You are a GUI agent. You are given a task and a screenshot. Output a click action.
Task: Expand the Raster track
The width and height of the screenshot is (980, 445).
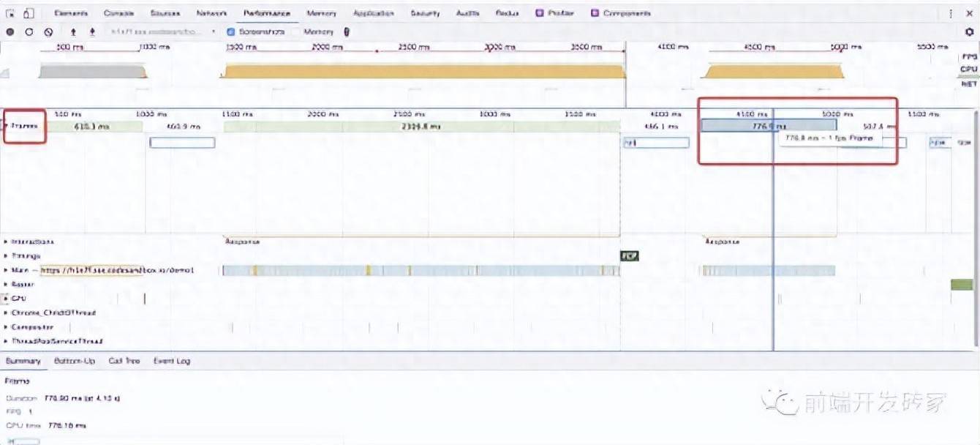(x=7, y=284)
